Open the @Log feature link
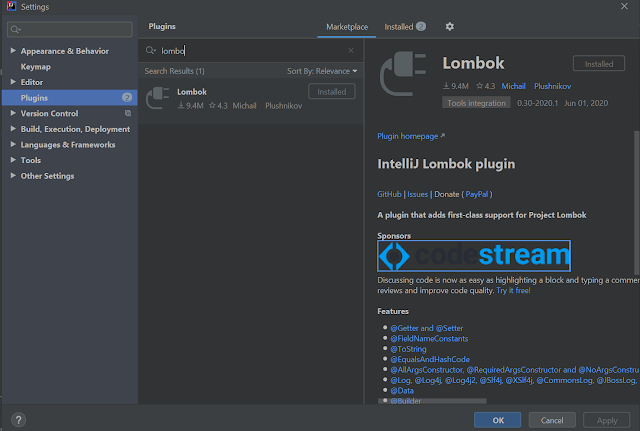 coord(400,380)
